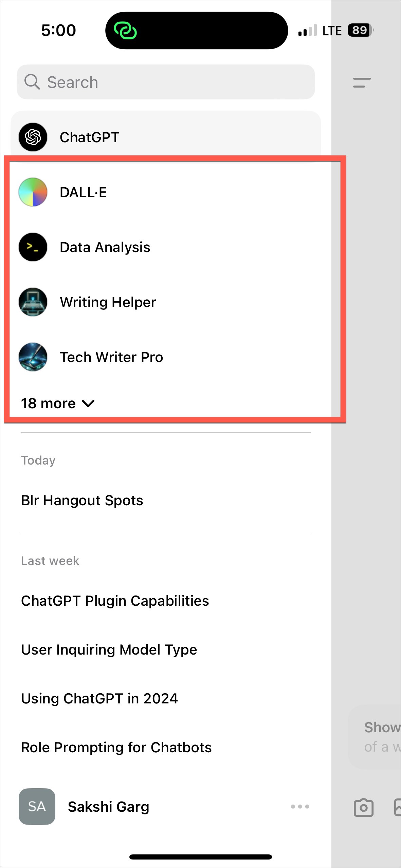Tap the Tech Writer Pro avatar

click(33, 357)
